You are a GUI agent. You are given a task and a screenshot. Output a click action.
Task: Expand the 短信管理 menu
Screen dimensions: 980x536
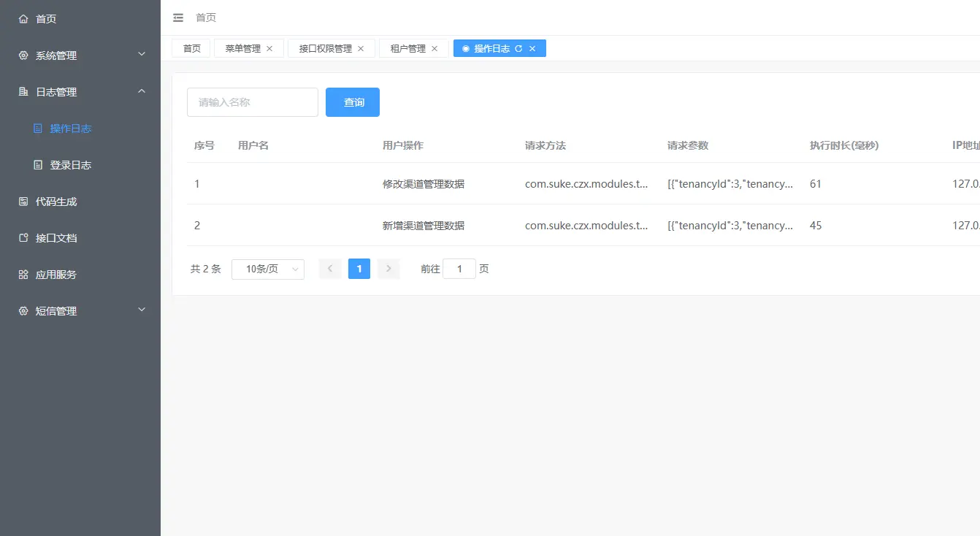coord(143,310)
